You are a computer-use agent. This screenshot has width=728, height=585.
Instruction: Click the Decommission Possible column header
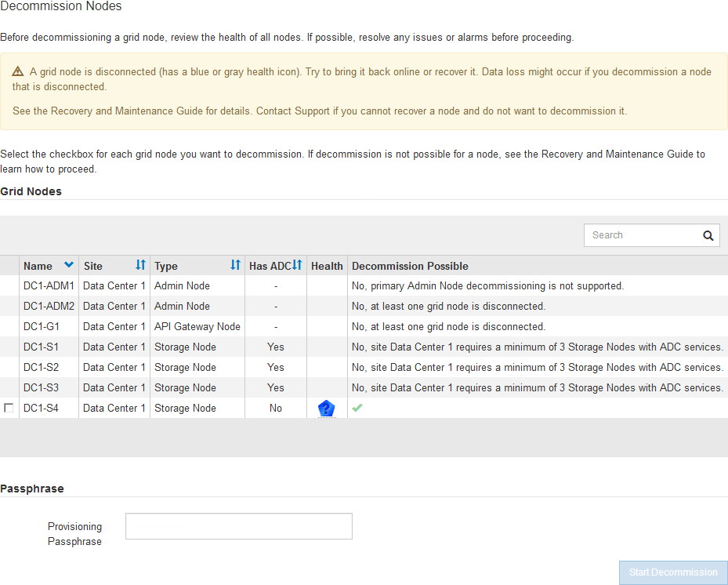point(410,266)
